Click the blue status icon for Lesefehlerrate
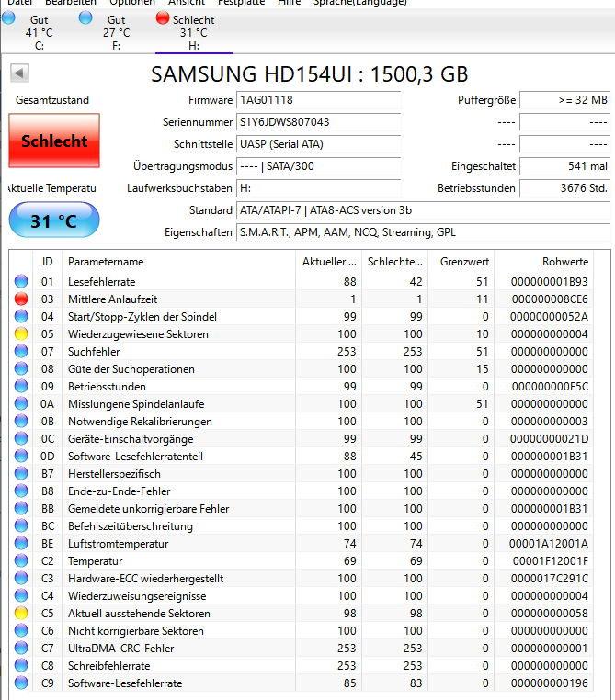This screenshot has width=615, height=700. tap(21, 281)
